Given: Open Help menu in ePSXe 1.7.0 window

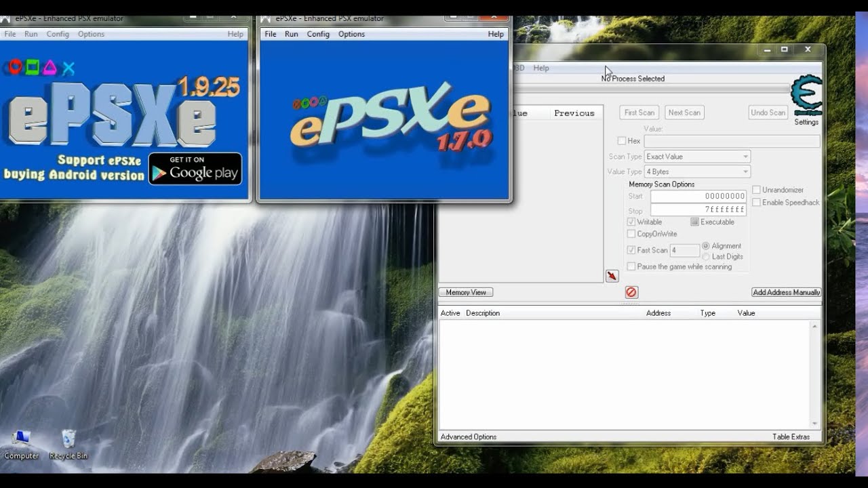Looking at the screenshot, I should (496, 34).
